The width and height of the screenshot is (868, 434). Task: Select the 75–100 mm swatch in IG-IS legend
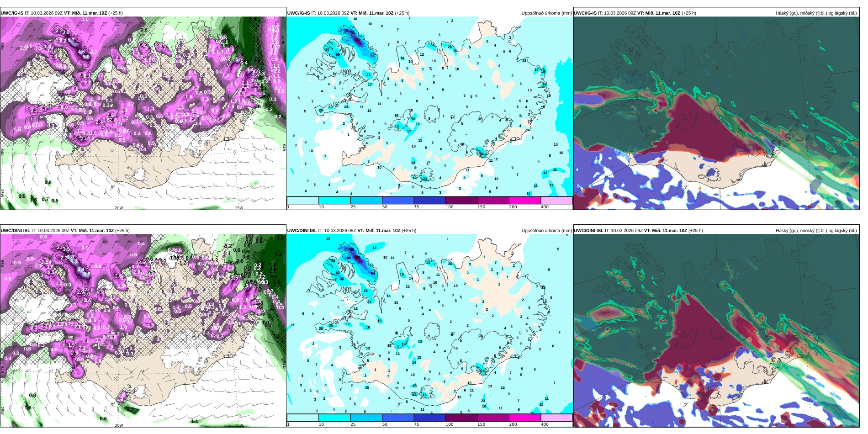pyautogui.click(x=430, y=200)
